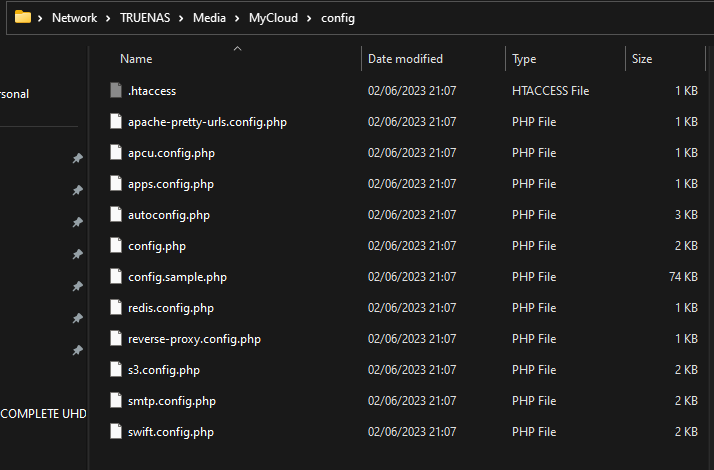The height and width of the screenshot is (470, 714).
Task: Navigate to MyCloud in the address path
Action: [x=273, y=18]
